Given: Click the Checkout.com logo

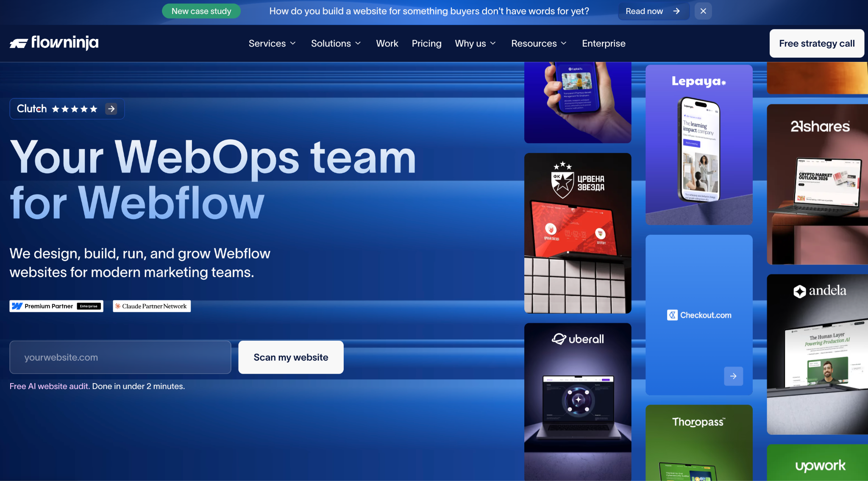Looking at the screenshot, I should 699,315.
